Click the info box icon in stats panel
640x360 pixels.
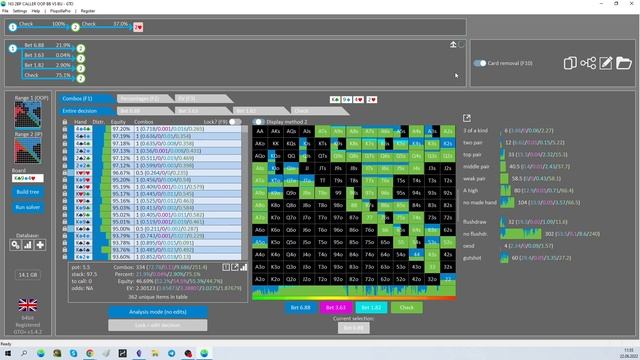226,267
